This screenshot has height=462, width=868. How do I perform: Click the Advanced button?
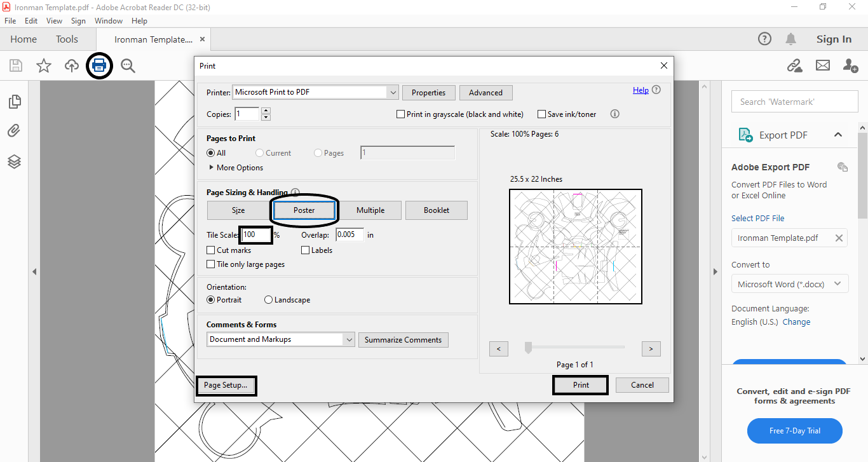(x=485, y=93)
